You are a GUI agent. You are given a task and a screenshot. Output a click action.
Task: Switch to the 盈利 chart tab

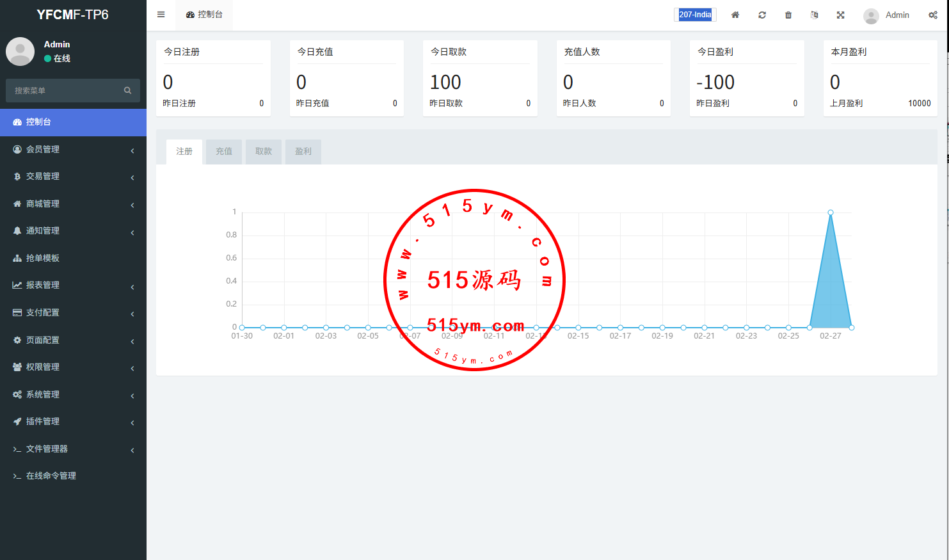pos(303,152)
